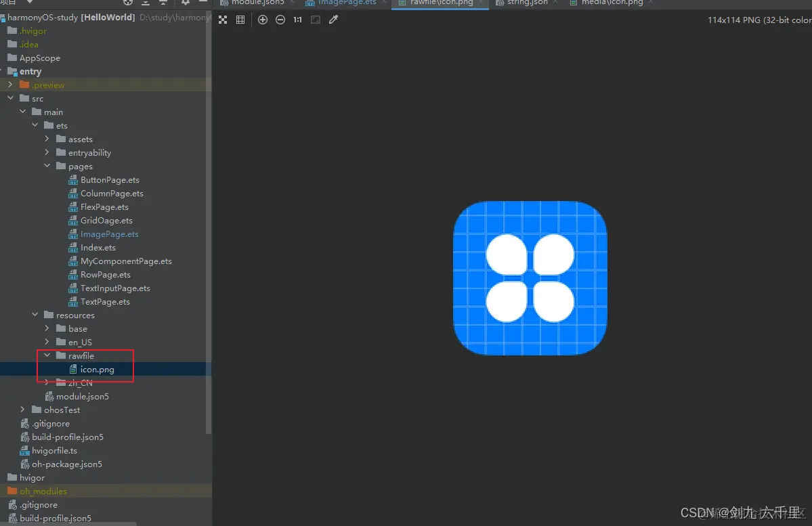
Task: Expand the .preview folder
Action: tap(10, 85)
